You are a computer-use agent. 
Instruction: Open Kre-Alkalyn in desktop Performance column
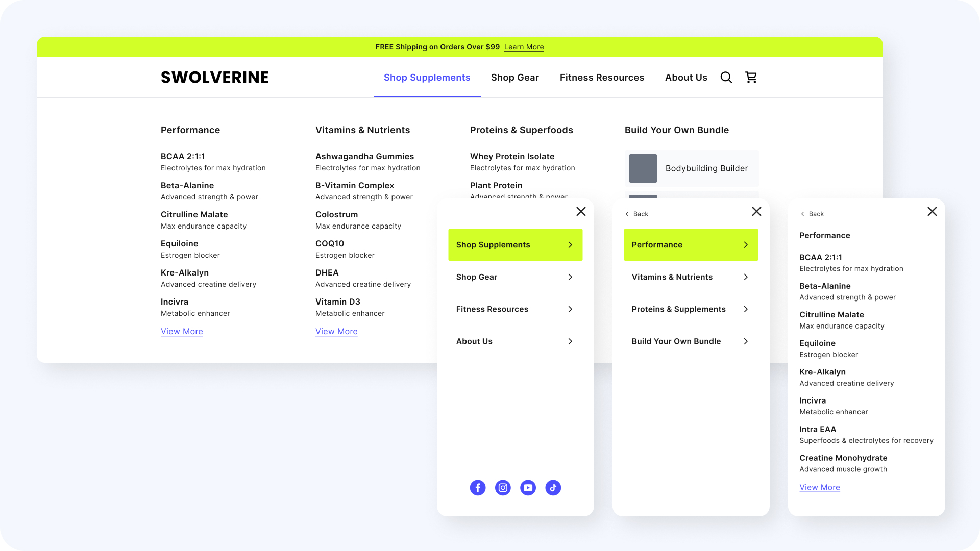(208, 278)
